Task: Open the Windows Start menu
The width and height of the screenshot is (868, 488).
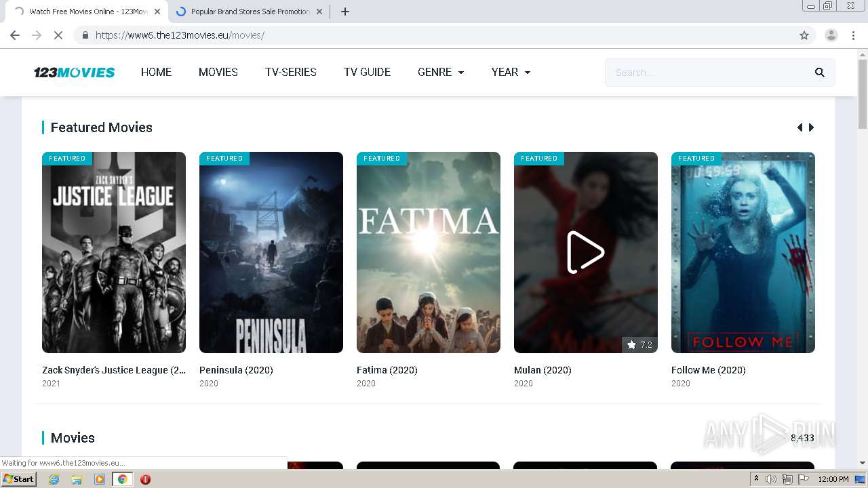Action: (x=19, y=479)
